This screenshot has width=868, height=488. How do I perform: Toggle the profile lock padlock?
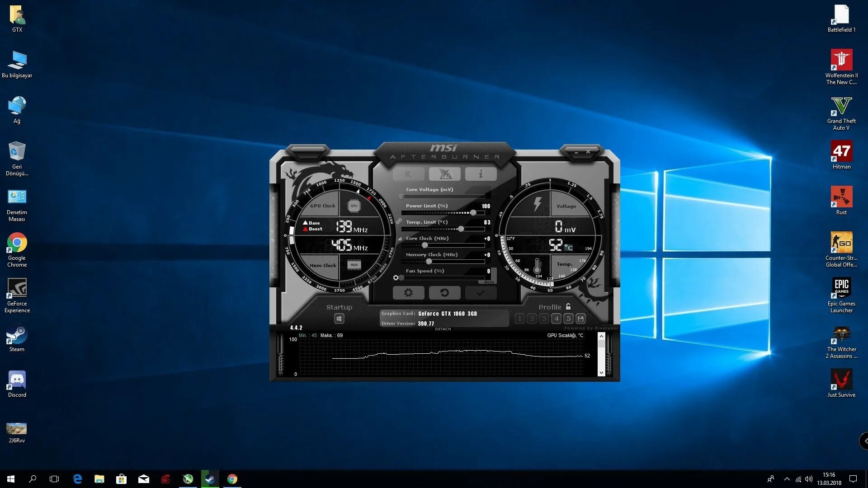click(x=568, y=307)
